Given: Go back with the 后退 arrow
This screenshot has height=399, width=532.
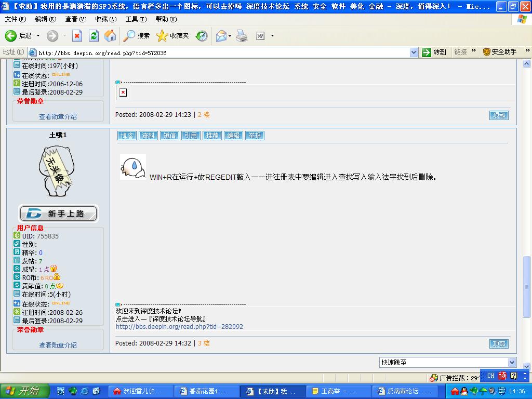Looking at the screenshot, I should click(x=18, y=36).
